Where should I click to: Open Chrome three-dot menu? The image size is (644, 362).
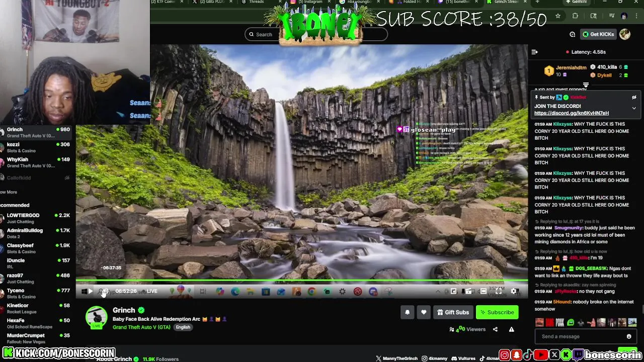point(637,16)
